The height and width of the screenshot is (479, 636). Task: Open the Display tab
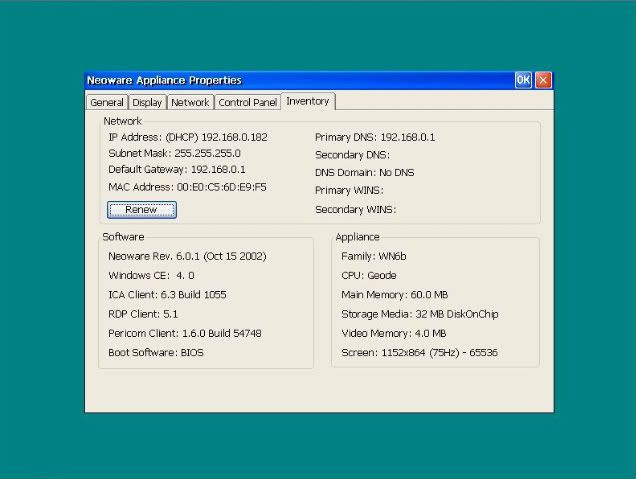click(x=147, y=102)
